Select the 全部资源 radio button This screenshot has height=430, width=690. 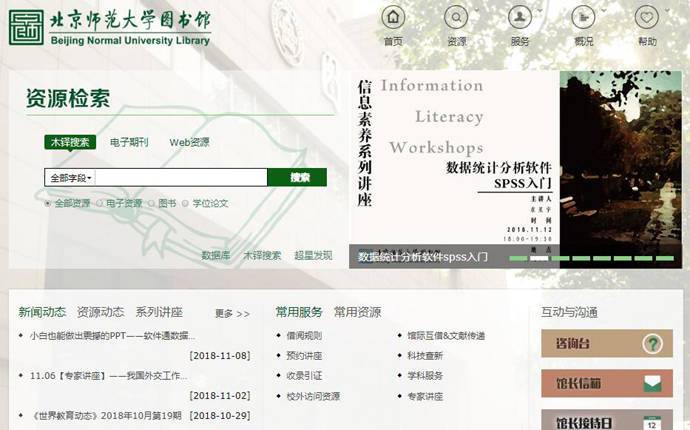tap(48, 203)
